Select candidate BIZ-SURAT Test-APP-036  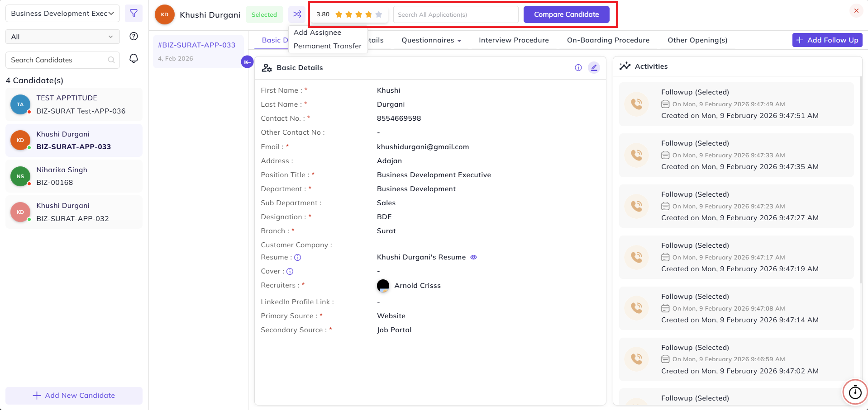[x=74, y=104]
